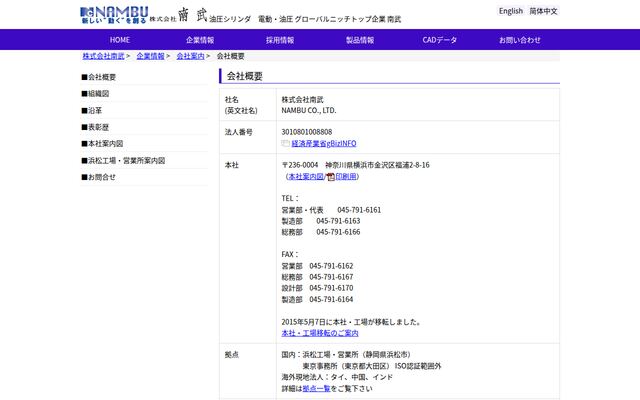Image resolution: width=640 pixels, height=400 pixels.
Task: Click the 企業情報 breadcrumb link
Action: pyautogui.click(x=150, y=56)
